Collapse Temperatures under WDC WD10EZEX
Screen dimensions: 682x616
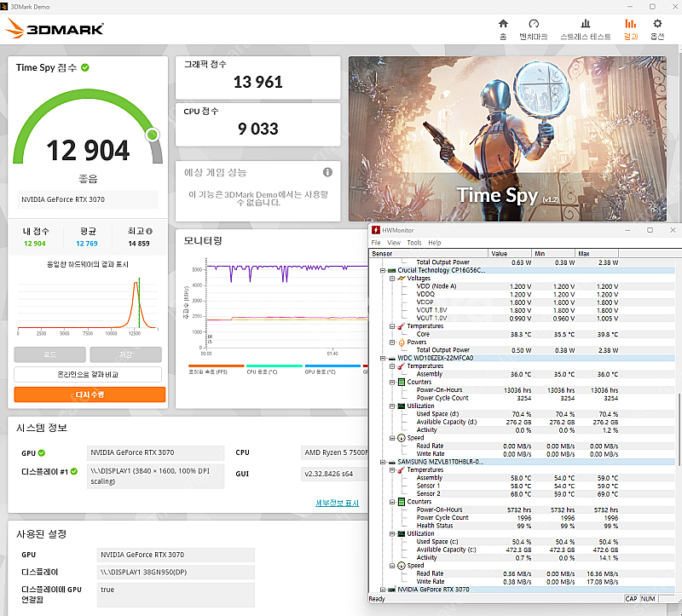tap(392, 366)
